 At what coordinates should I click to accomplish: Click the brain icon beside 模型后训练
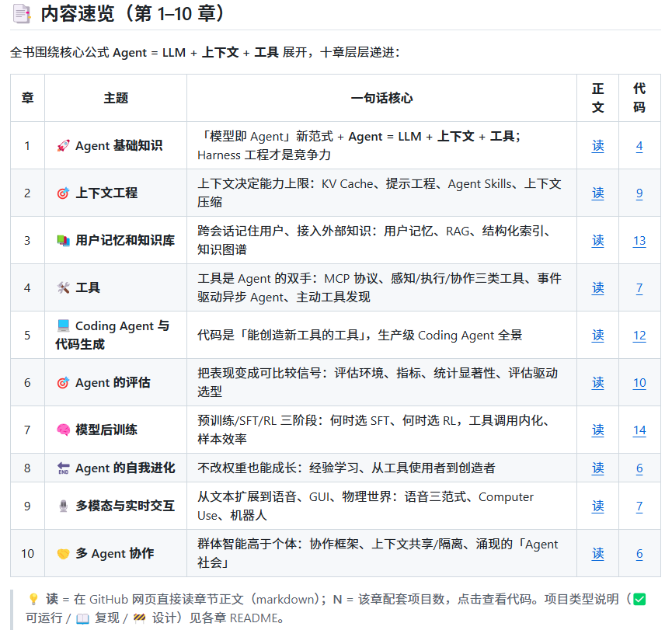click(64, 430)
